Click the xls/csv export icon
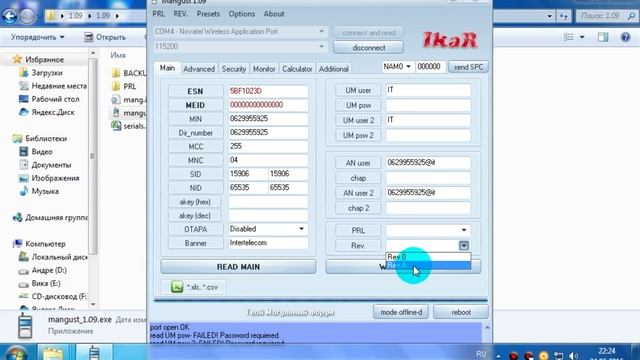Viewport: 640px width, 360px height. tap(177, 287)
